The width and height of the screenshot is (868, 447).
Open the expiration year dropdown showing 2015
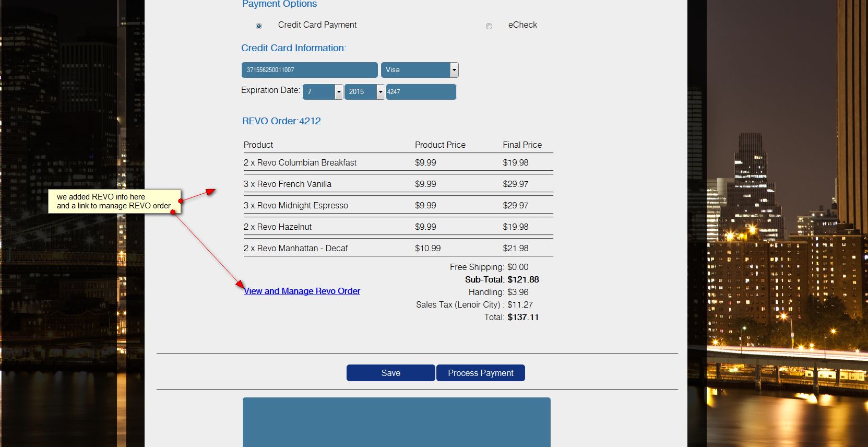[364, 92]
